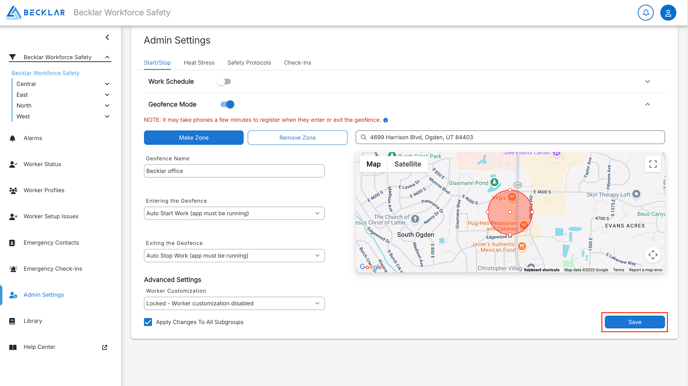Switch map to Satellite view
The width and height of the screenshot is (688, 386).
408,164
